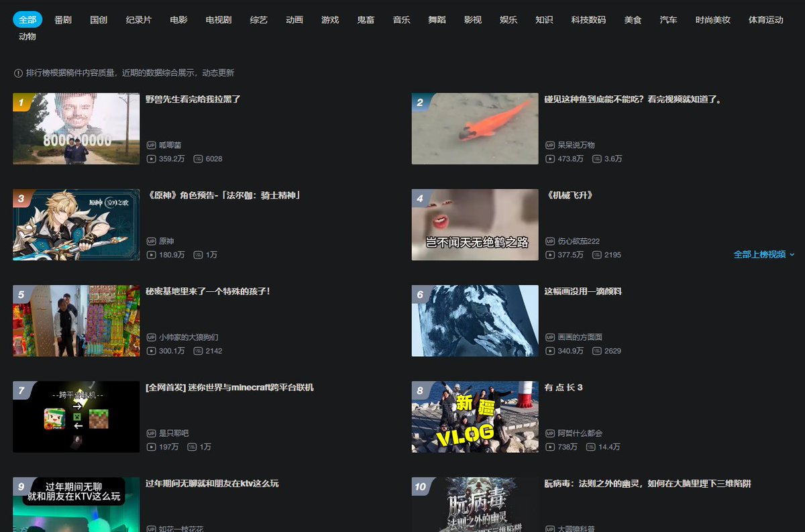This screenshot has height=532, width=805.
Task: Click the minecraft 跨平台联机 video thumbnail
Action: tap(75, 417)
